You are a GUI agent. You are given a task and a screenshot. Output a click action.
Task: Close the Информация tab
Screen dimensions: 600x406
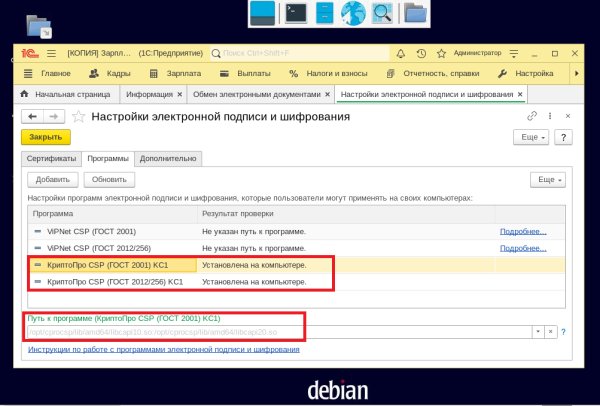[x=179, y=94]
